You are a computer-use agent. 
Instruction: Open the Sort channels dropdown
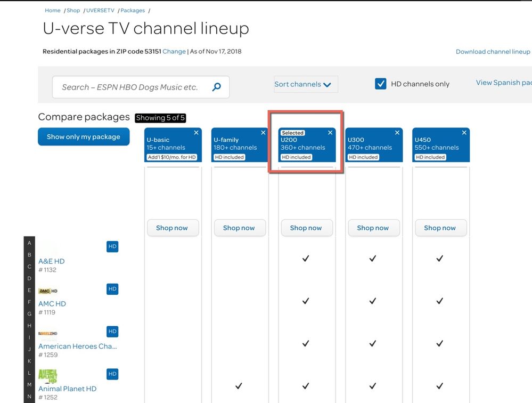pyautogui.click(x=303, y=84)
